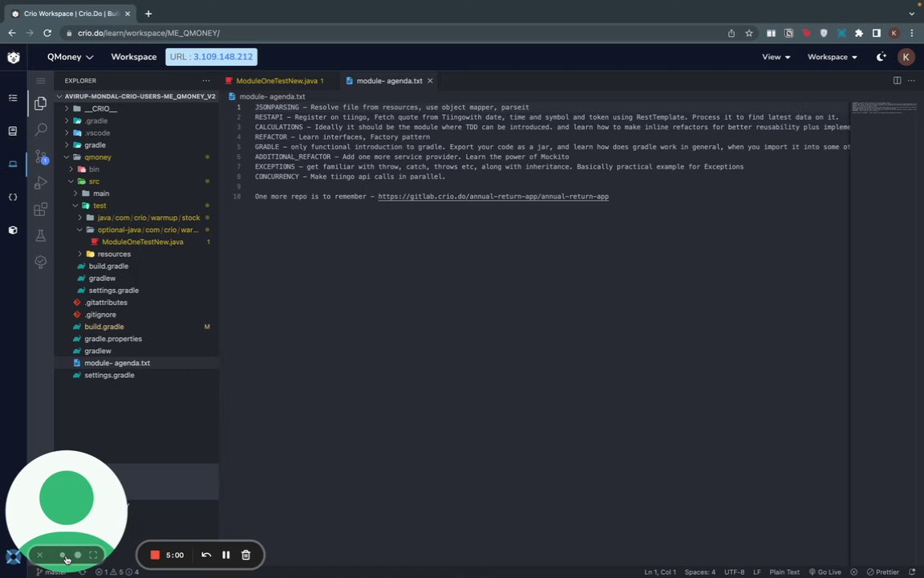The width and height of the screenshot is (924, 578).
Task: Open the Extensions view icon
Action: [x=41, y=210]
